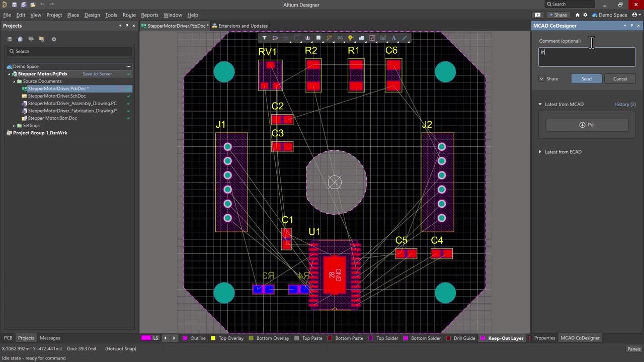Click the undo arrow in title bar

(42, 5)
